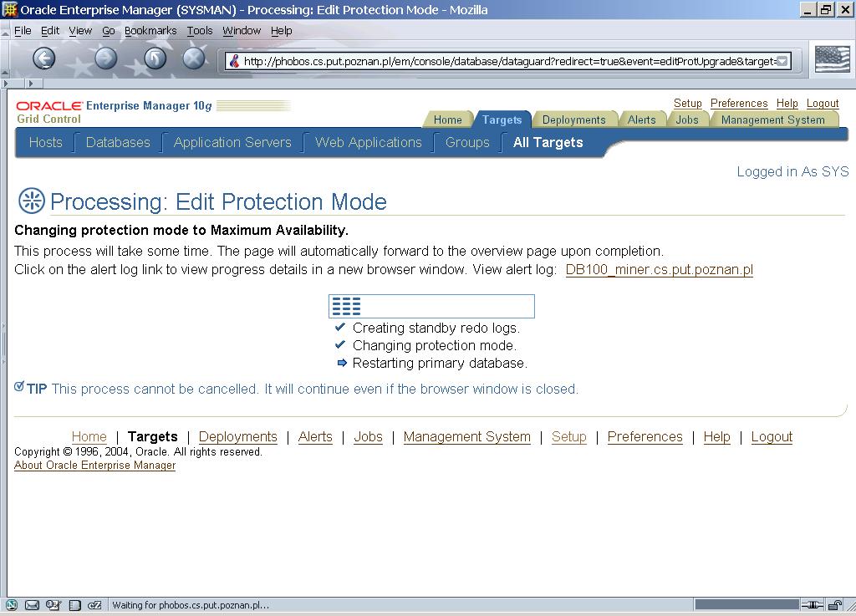The width and height of the screenshot is (856, 616).
Task: Switch to the Management System tab
Action: (x=772, y=120)
